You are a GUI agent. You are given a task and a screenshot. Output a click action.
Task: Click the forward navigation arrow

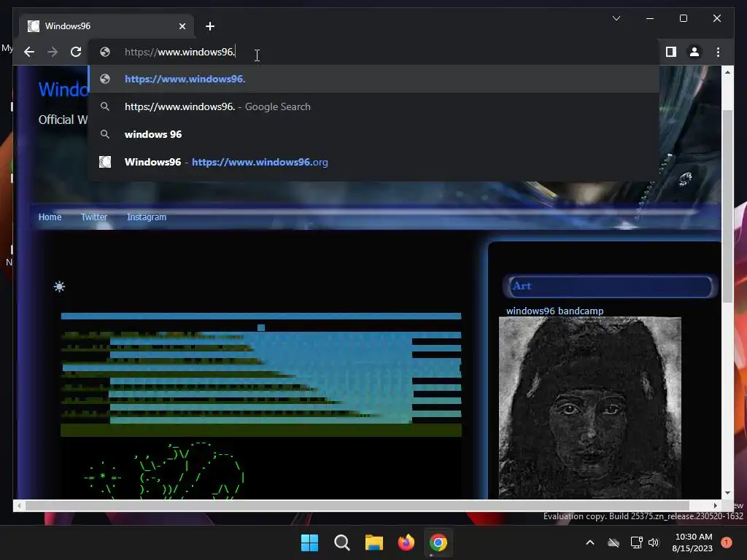point(53,52)
